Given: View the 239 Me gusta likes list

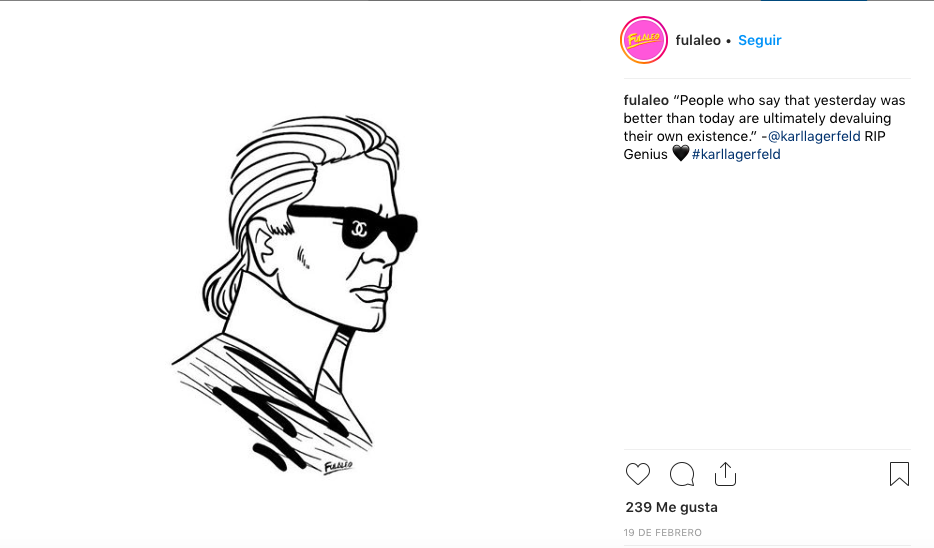Looking at the screenshot, I should point(671,507).
